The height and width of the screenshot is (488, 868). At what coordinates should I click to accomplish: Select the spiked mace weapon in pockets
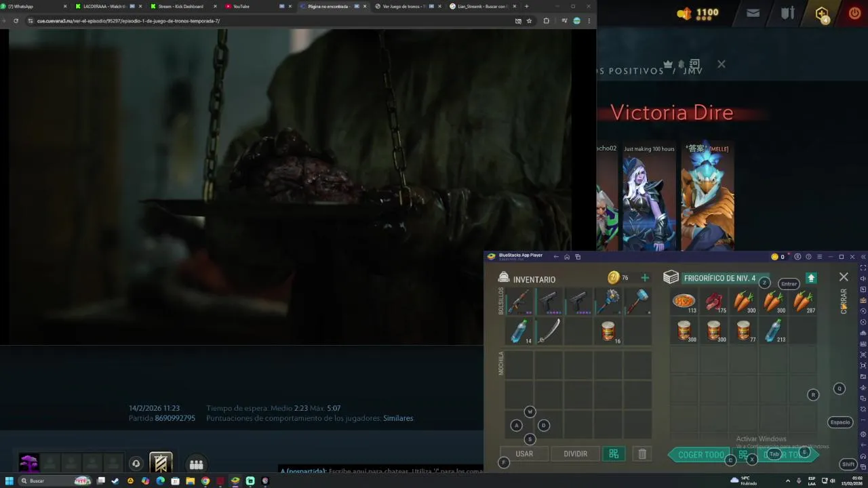pyautogui.click(x=608, y=301)
